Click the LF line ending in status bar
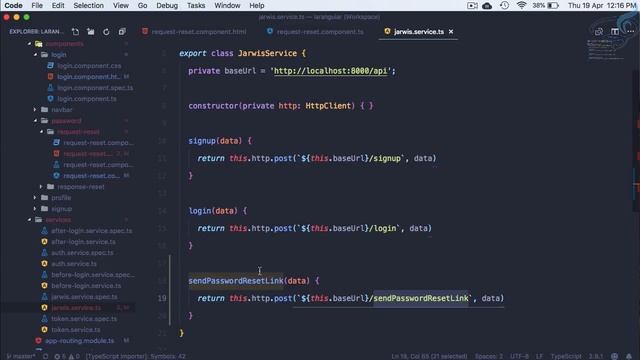Image resolution: width=640 pixels, height=360 pixels. point(539,356)
